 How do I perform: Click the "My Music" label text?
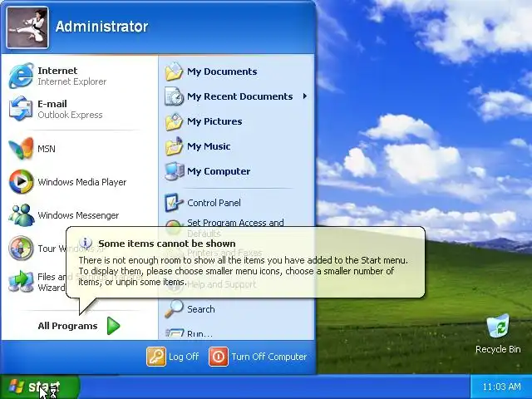[209, 146]
